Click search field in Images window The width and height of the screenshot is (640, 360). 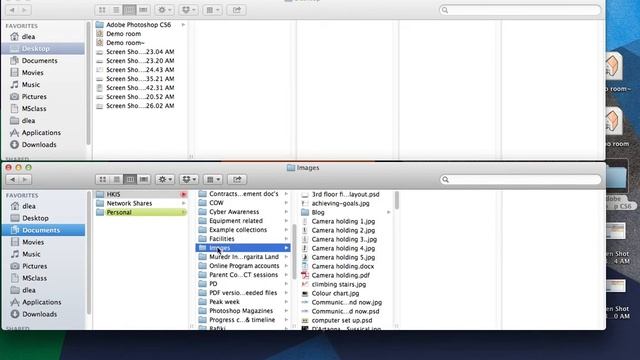(520, 180)
